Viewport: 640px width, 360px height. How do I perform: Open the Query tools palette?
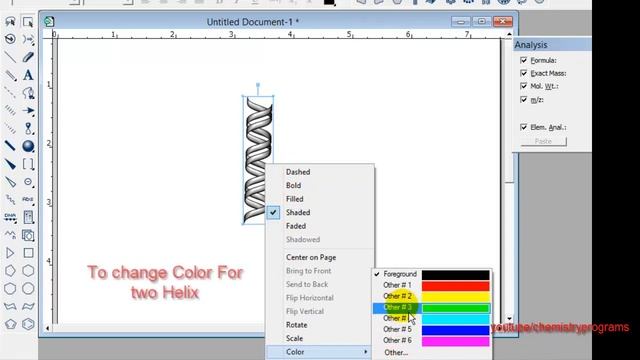[x=28, y=200]
